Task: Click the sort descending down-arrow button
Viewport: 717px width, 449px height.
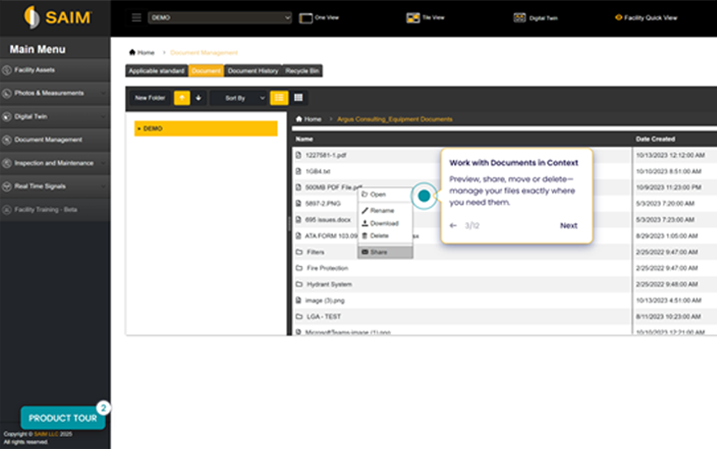Action: [198, 98]
